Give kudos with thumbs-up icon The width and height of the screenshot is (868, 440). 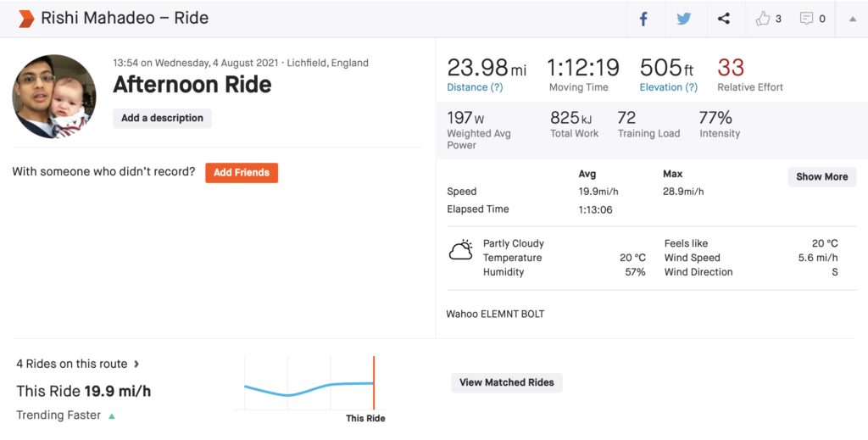point(763,19)
